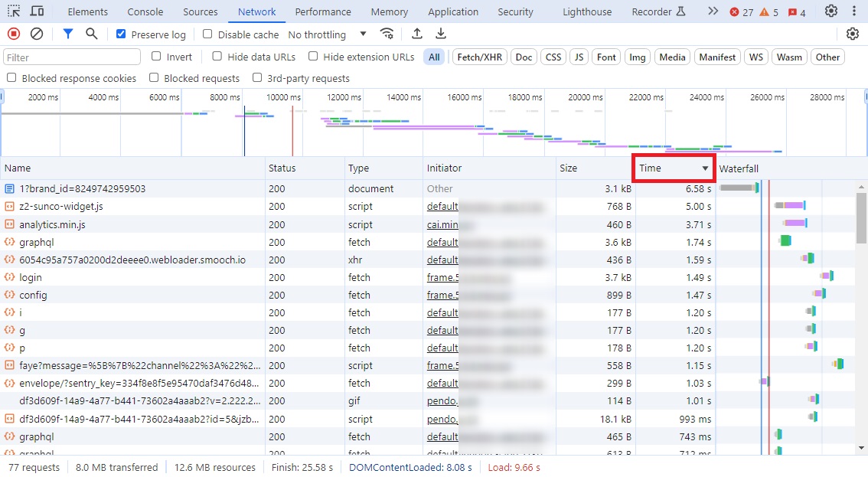Click the export HAR download icon

click(x=441, y=34)
